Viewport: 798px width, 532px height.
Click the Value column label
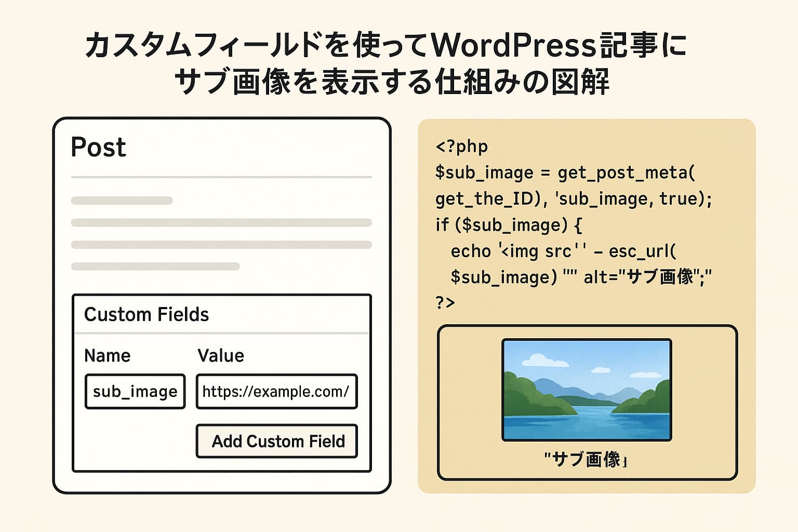tap(221, 355)
